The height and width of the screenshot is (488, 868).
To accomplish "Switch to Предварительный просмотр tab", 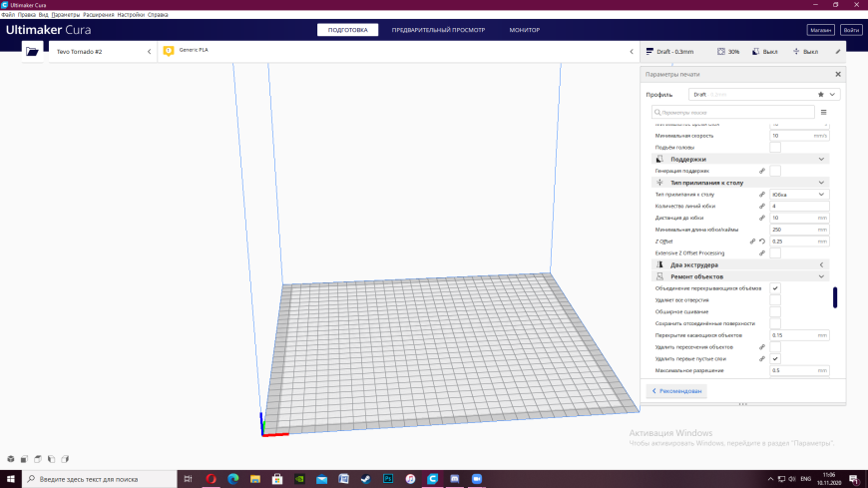I will click(x=438, y=30).
